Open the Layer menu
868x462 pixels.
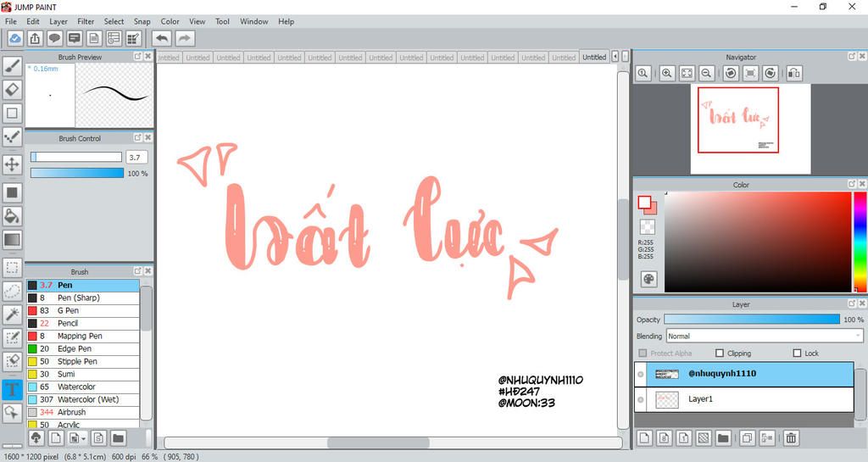point(58,21)
